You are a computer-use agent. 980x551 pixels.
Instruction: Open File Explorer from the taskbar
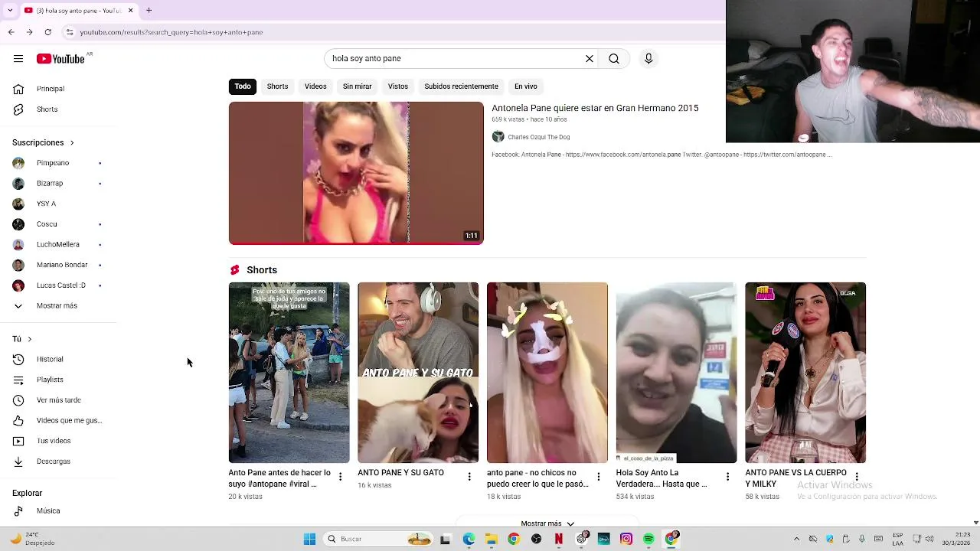coord(492,539)
